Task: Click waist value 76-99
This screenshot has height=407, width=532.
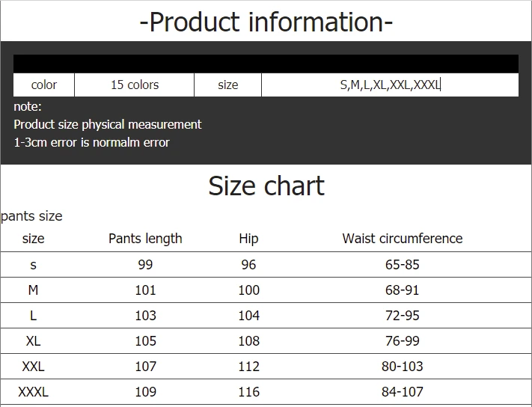Action: click(403, 341)
